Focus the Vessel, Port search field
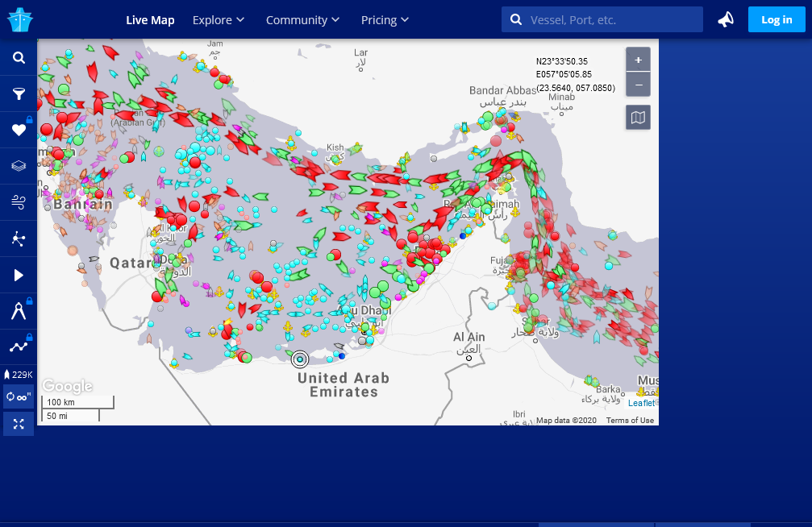The width and height of the screenshot is (812, 527). click(x=602, y=19)
